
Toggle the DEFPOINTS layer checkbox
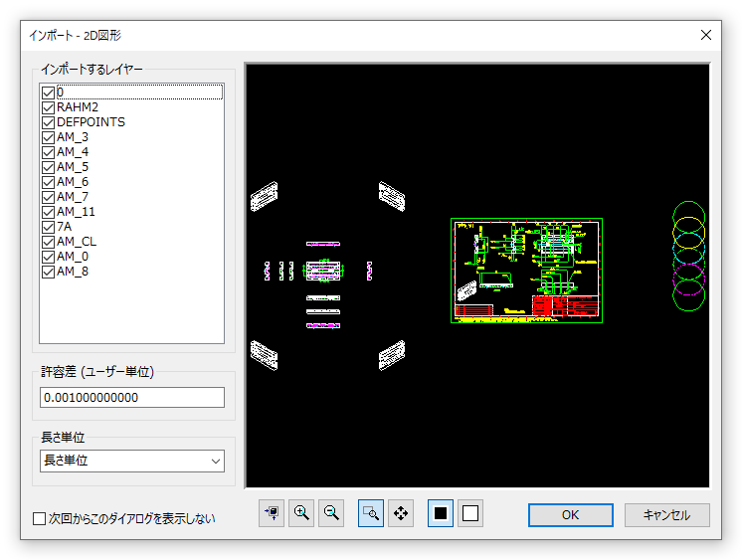coord(48,122)
